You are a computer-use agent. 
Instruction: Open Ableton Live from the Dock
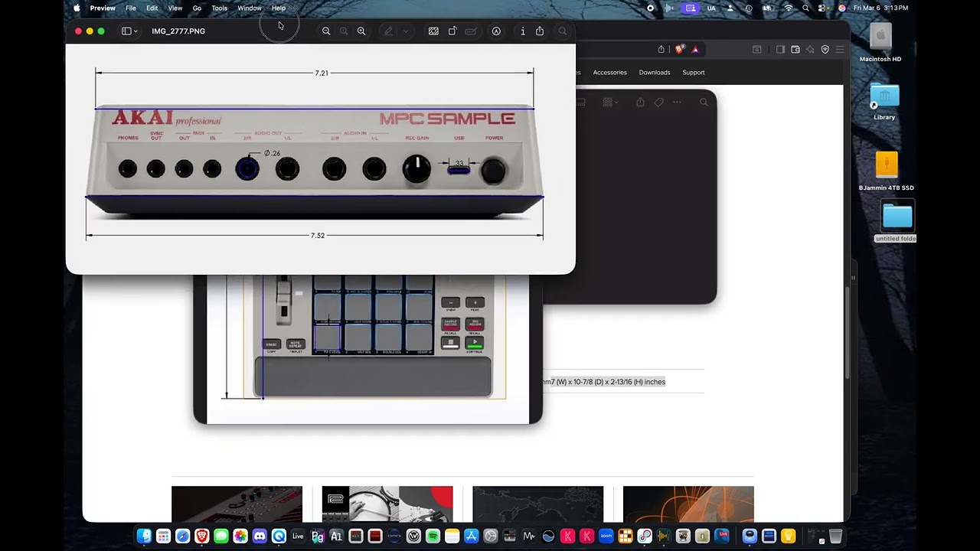click(x=298, y=536)
